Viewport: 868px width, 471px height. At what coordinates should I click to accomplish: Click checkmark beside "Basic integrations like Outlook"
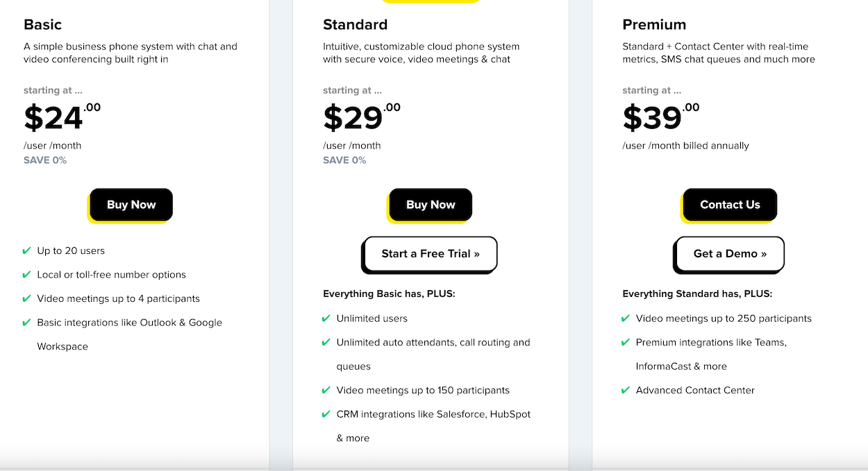coord(27,323)
